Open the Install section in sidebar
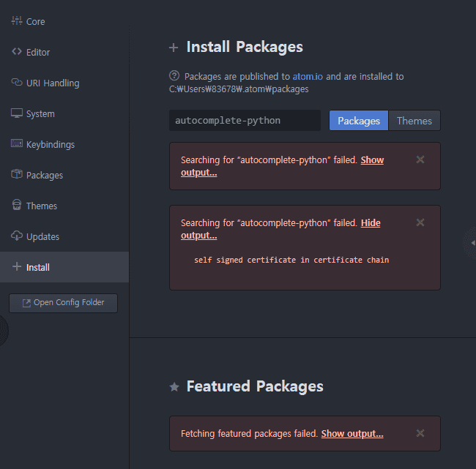This screenshot has height=469, width=476. 38,267
